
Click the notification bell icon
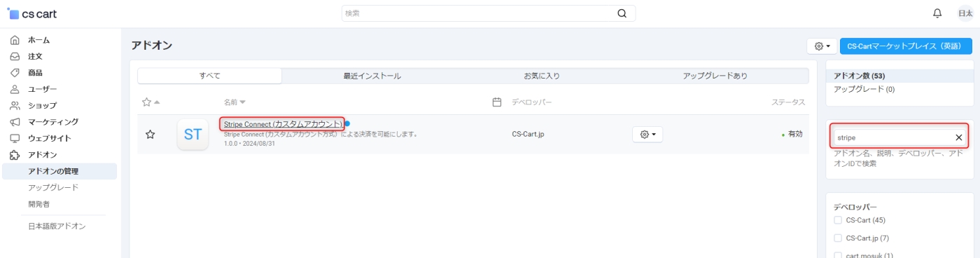pyautogui.click(x=937, y=13)
